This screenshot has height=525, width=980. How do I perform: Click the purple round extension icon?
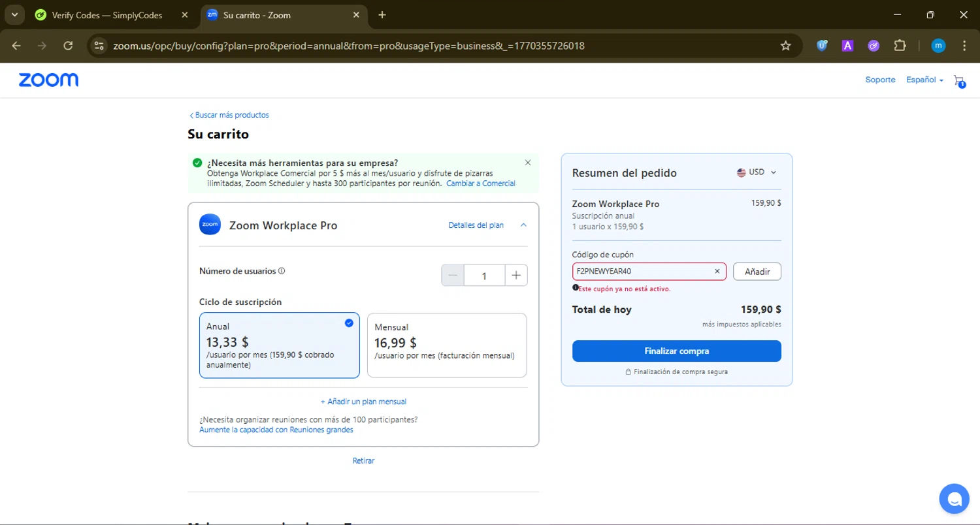coord(874,46)
